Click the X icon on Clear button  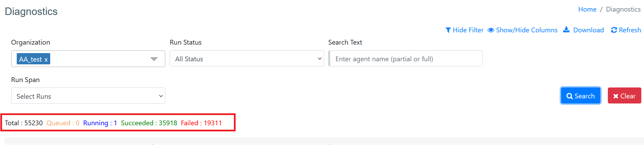click(x=616, y=96)
